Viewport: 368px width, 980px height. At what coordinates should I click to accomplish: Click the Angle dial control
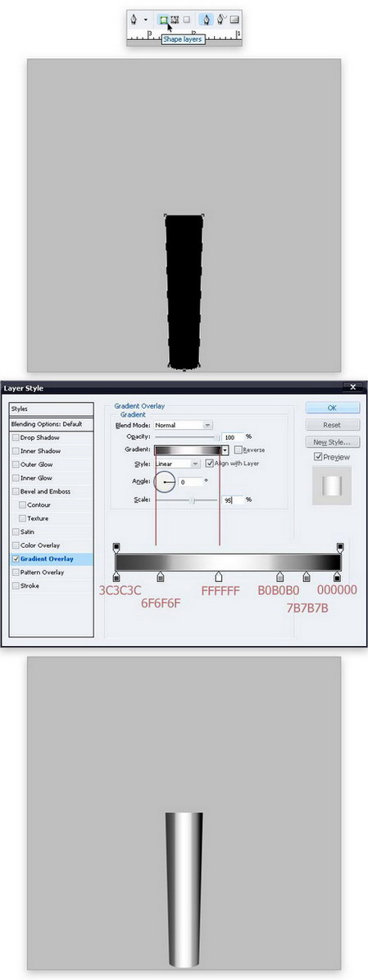[x=164, y=482]
